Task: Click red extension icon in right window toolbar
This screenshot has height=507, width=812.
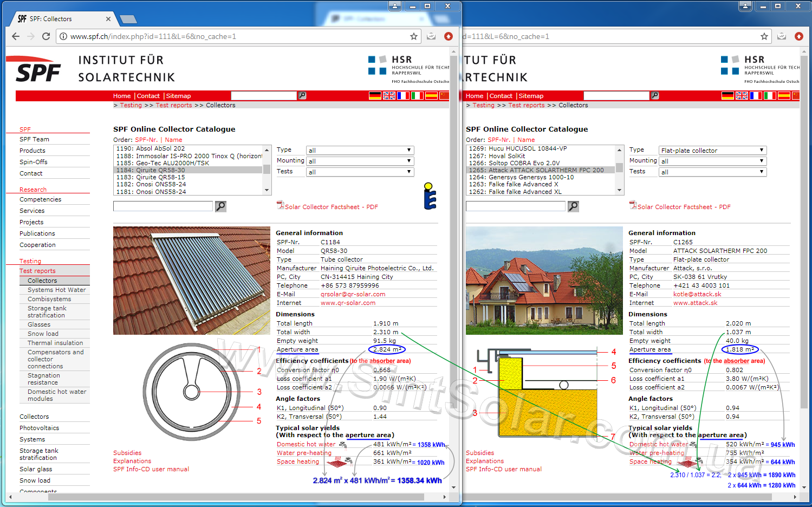Action: click(x=799, y=36)
